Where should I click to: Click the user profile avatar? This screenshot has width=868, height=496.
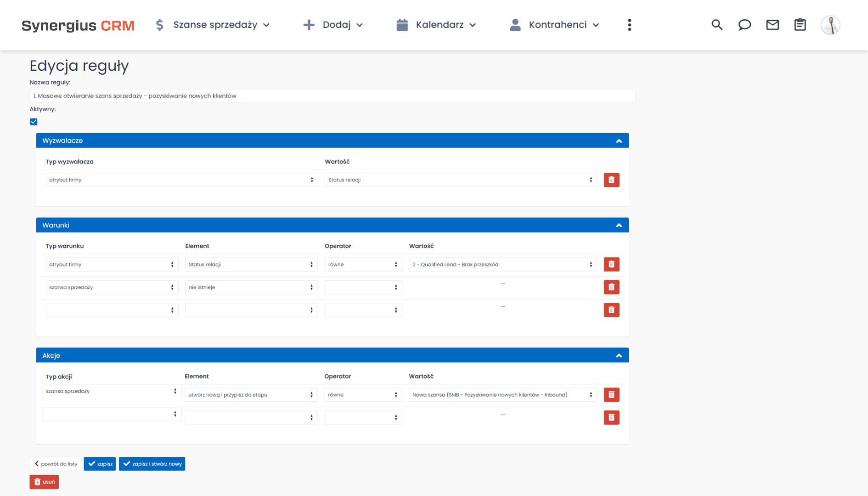tap(830, 25)
